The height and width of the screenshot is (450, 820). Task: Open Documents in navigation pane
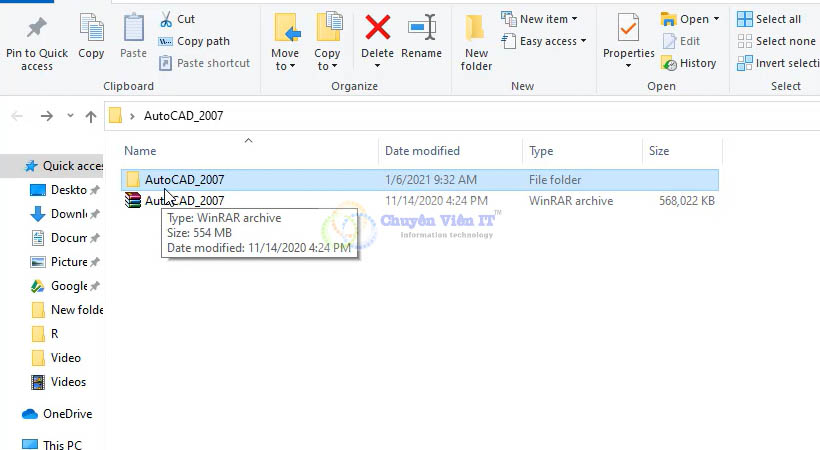65,238
